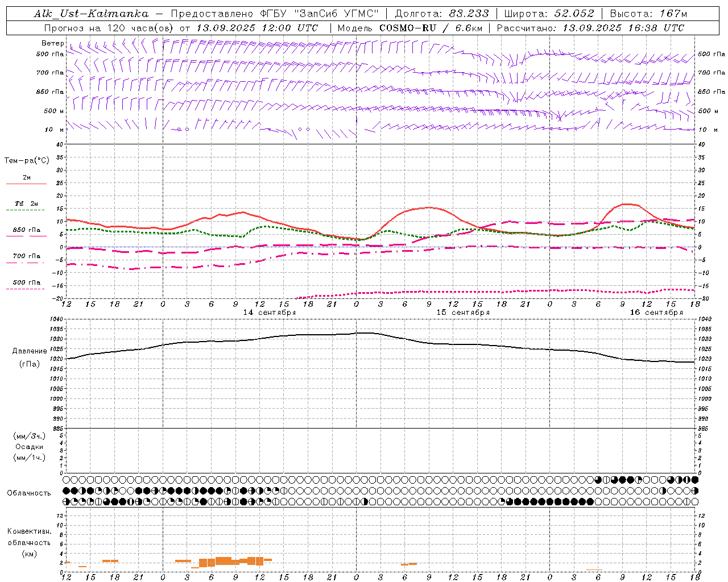Click the (гПа) unit label under Давление
Image resolution: width=728 pixels, height=582 pixels.
click(30, 364)
